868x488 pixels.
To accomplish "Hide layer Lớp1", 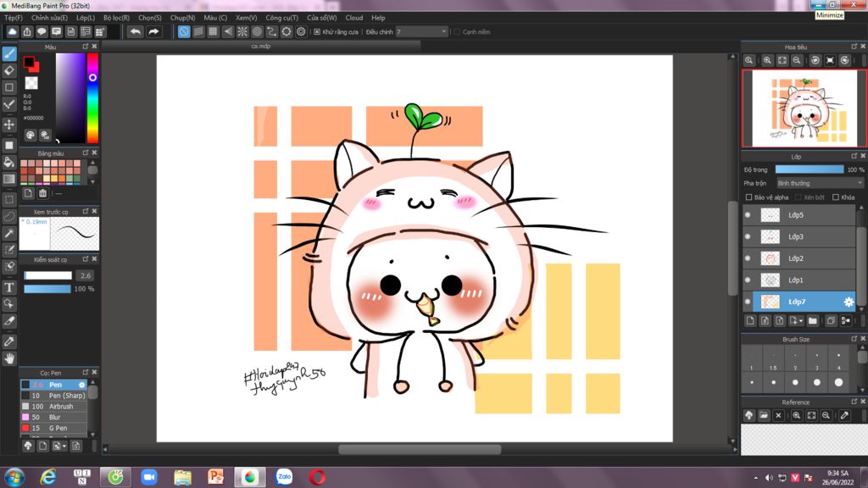I will [x=748, y=280].
